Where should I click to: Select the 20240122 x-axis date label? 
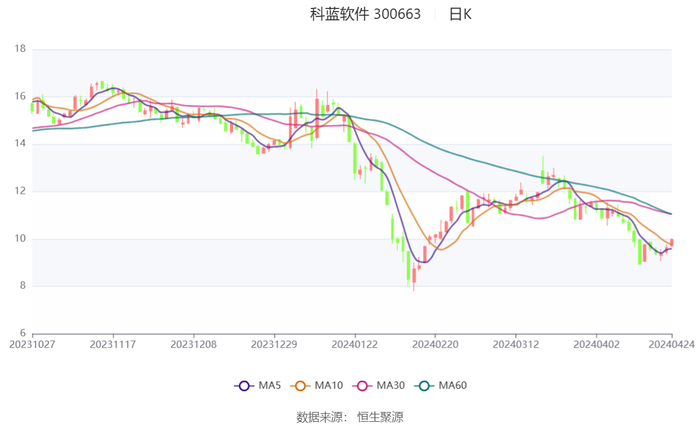355,345
